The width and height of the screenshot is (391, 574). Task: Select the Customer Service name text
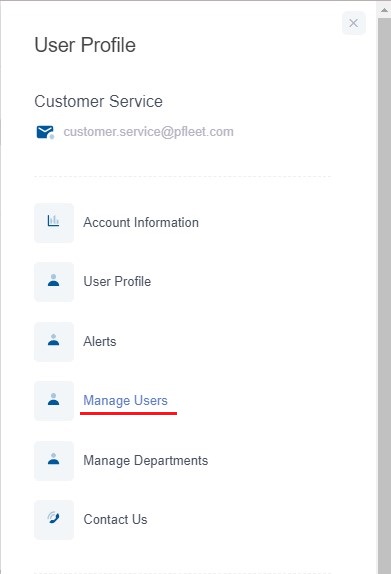point(98,101)
